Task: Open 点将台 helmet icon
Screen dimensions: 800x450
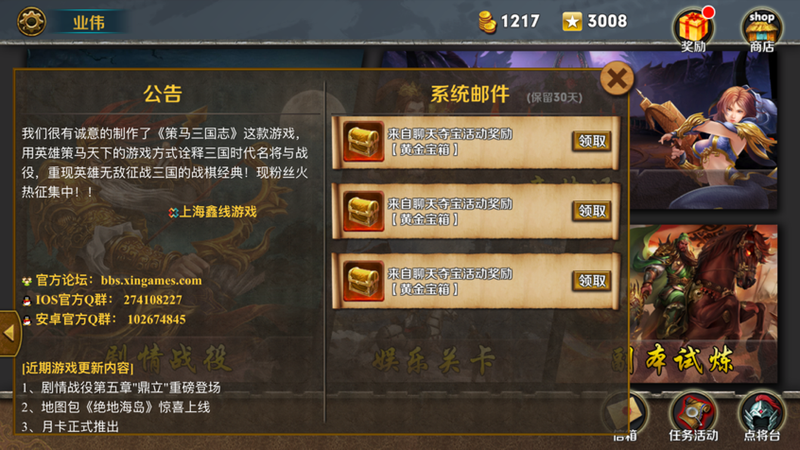Action: (x=762, y=416)
